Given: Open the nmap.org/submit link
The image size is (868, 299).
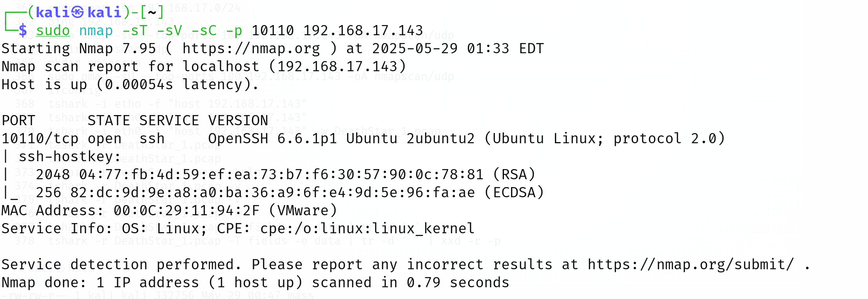Looking at the screenshot, I should [x=690, y=265].
